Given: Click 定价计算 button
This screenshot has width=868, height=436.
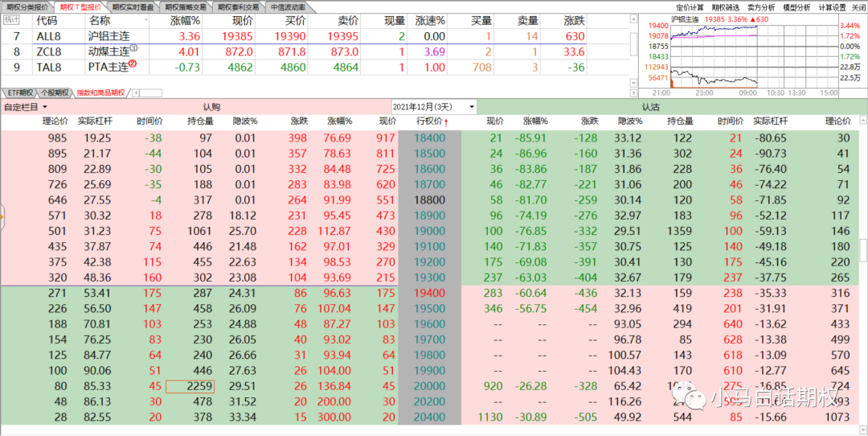Looking at the screenshot, I should 690,6.
